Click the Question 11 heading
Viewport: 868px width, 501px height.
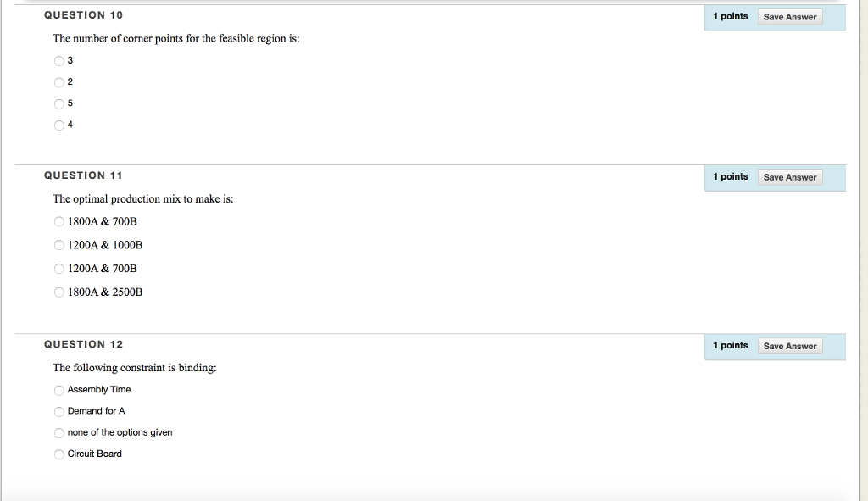[83, 175]
